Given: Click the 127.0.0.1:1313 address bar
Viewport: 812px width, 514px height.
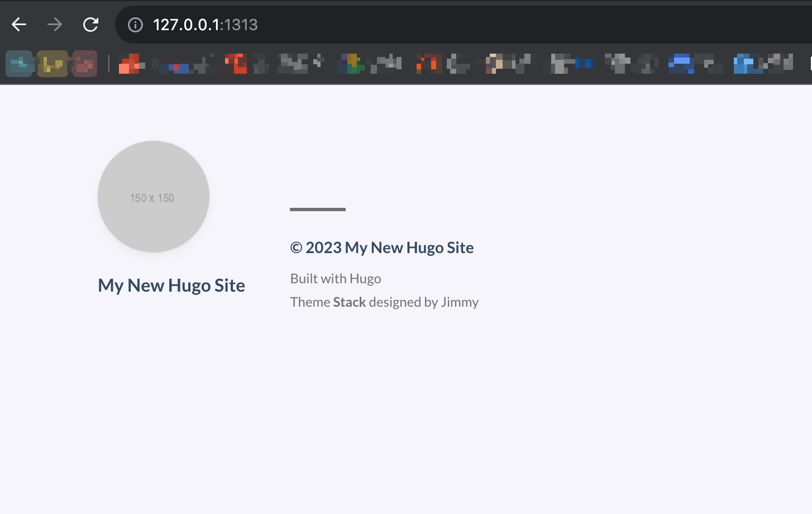Looking at the screenshot, I should [391, 25].
